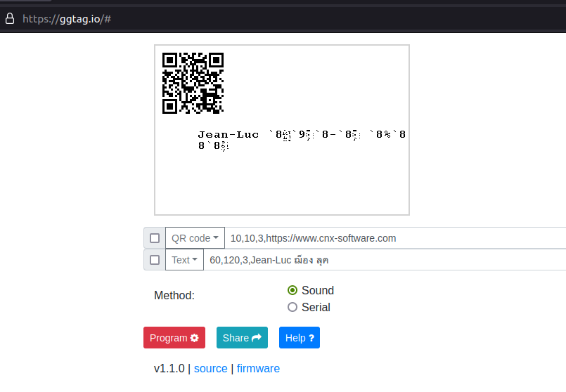
Task: Click the Share button
Action: tap(242, 337)
